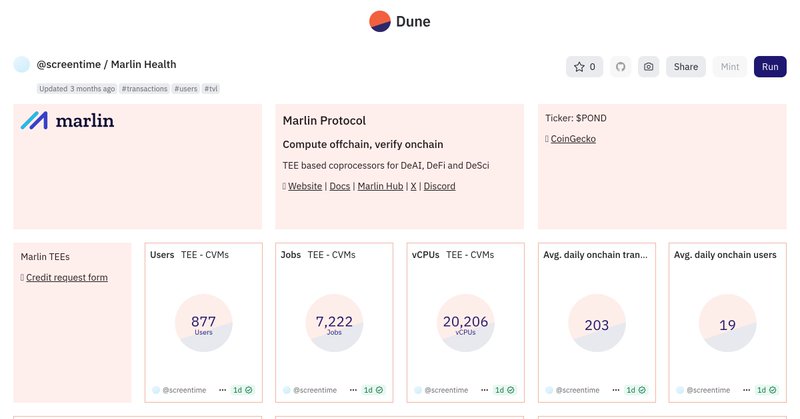Click the 1d freshness badge on vCPUs card
The image size is (800, 419).
point(505,390)
